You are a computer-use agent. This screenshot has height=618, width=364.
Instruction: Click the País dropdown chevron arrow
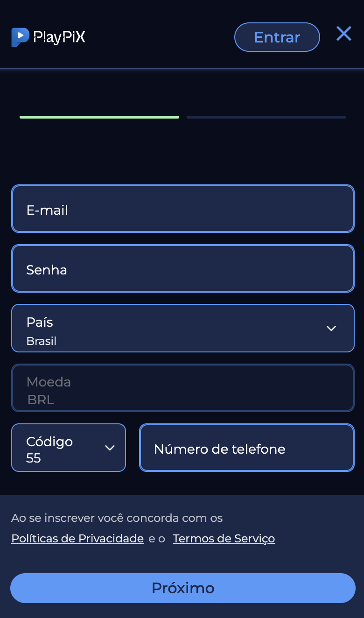click(331, 328)
